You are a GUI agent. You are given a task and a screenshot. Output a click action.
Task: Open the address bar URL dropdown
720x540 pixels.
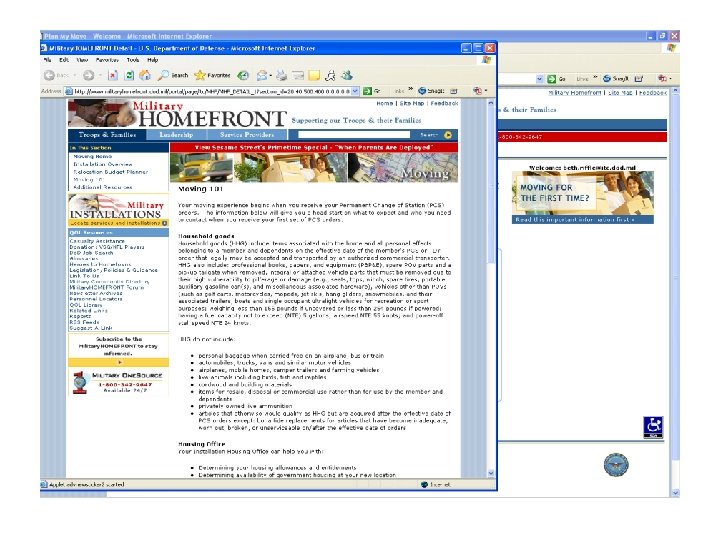click(355, 91)
